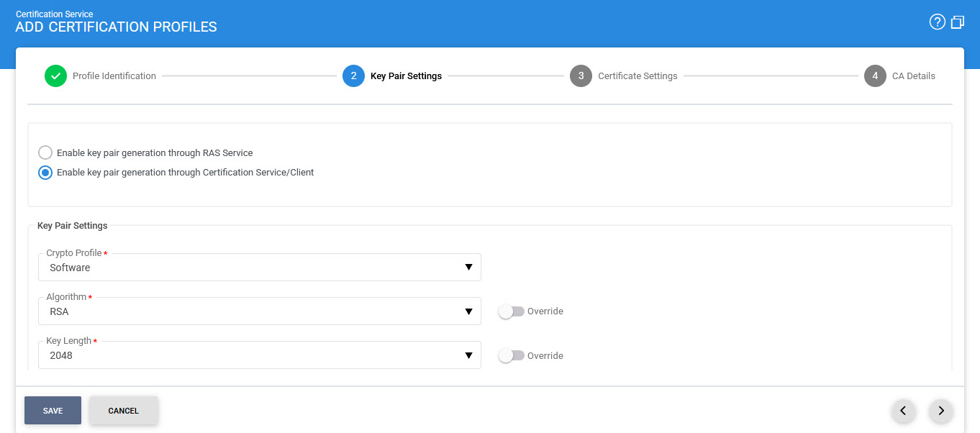Go to previous step with left arrow
The width and height of the screenshot is (980, 433).
[903, 411]
